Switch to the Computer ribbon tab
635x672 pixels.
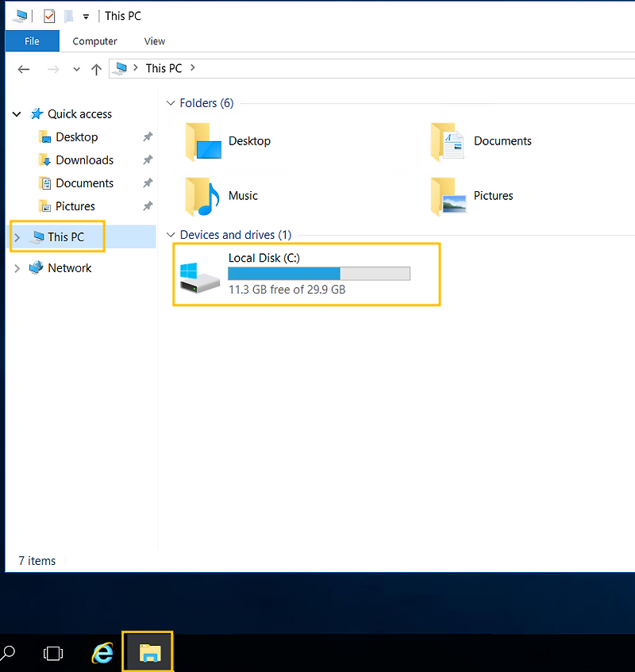94,41
